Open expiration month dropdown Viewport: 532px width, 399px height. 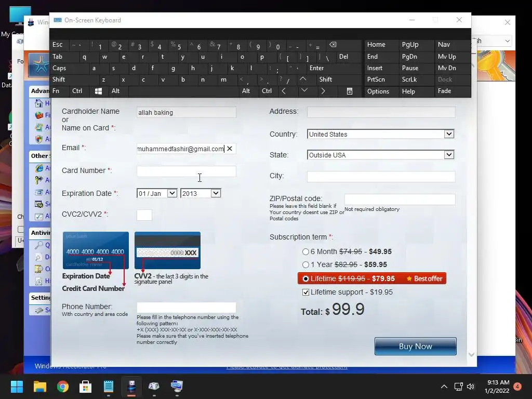172,193
